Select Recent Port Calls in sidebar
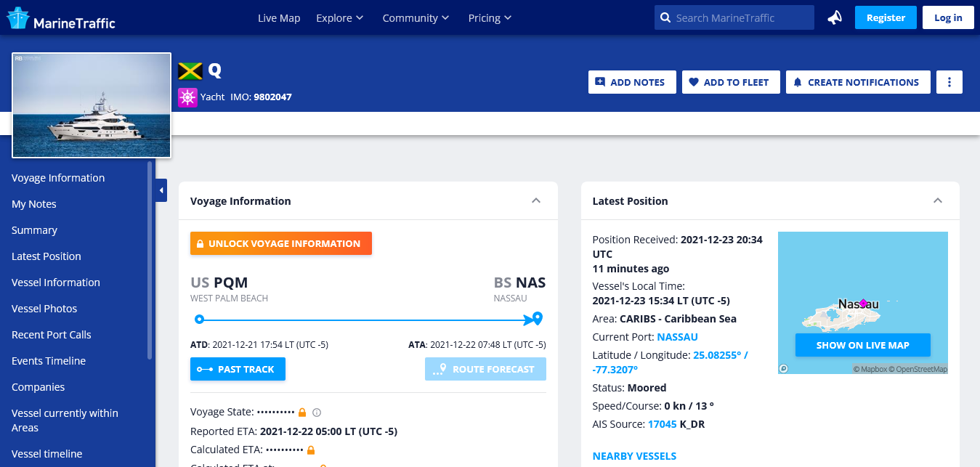The width and height of the screenshot is (980, 467). (52, 335)
